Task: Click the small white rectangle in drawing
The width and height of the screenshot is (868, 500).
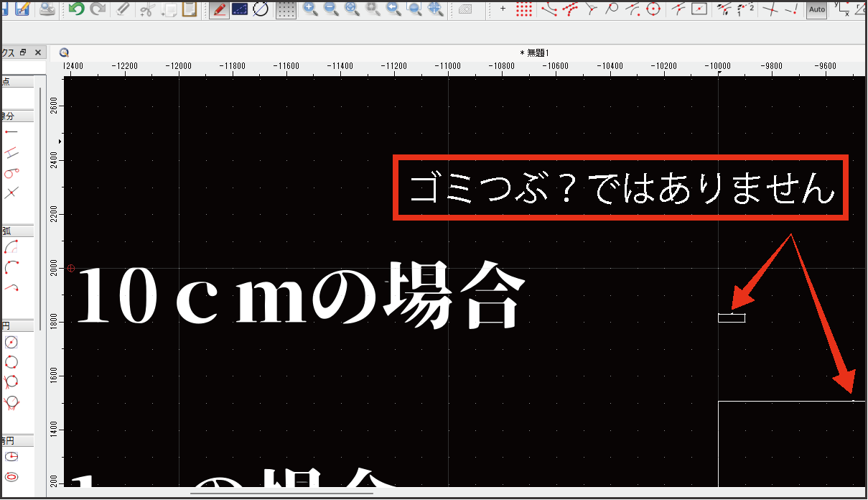Action: (x=732, y=318)
